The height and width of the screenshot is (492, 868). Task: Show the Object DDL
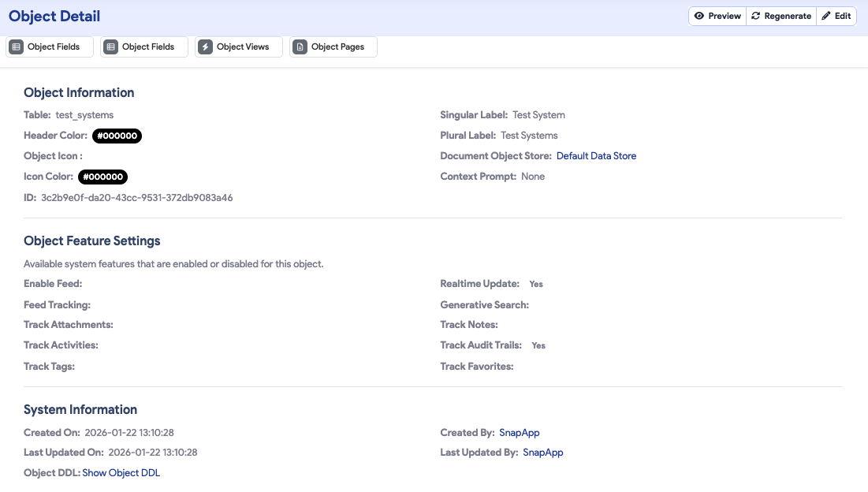pyautogui.click(x=121, y=473)
